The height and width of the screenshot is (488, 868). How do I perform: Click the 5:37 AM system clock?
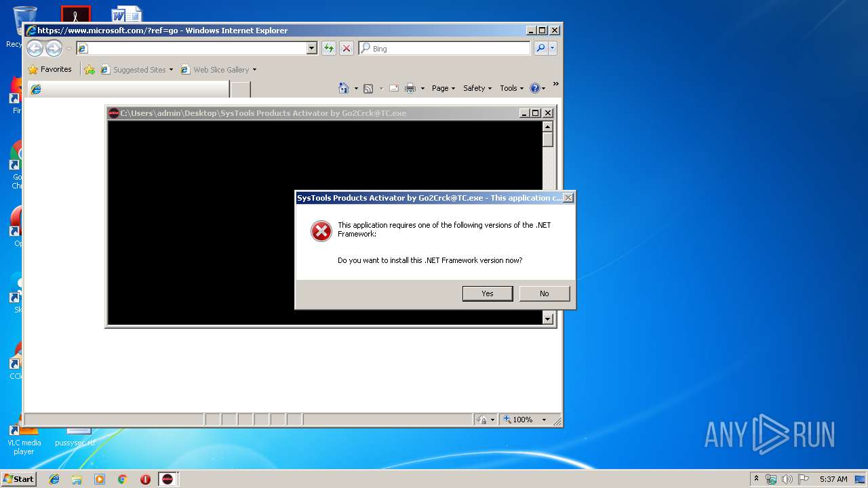point(833,479)
